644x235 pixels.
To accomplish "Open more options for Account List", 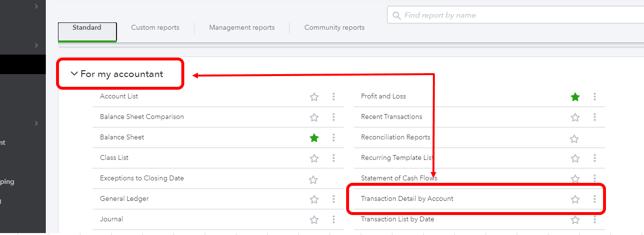I will pos(333,97).
